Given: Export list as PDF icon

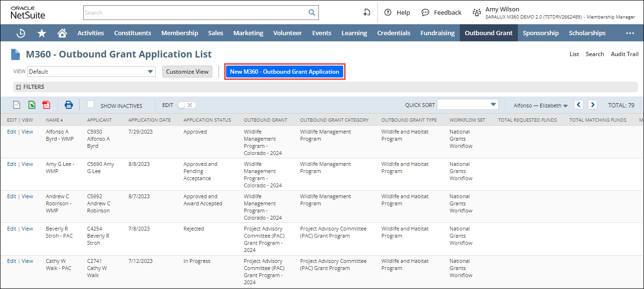Looking at the screenshot, I should (46, 105).
